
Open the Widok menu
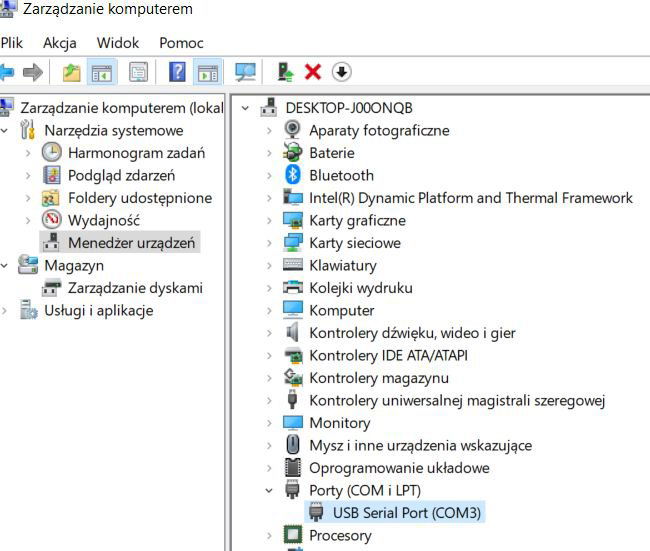(118, 43)
